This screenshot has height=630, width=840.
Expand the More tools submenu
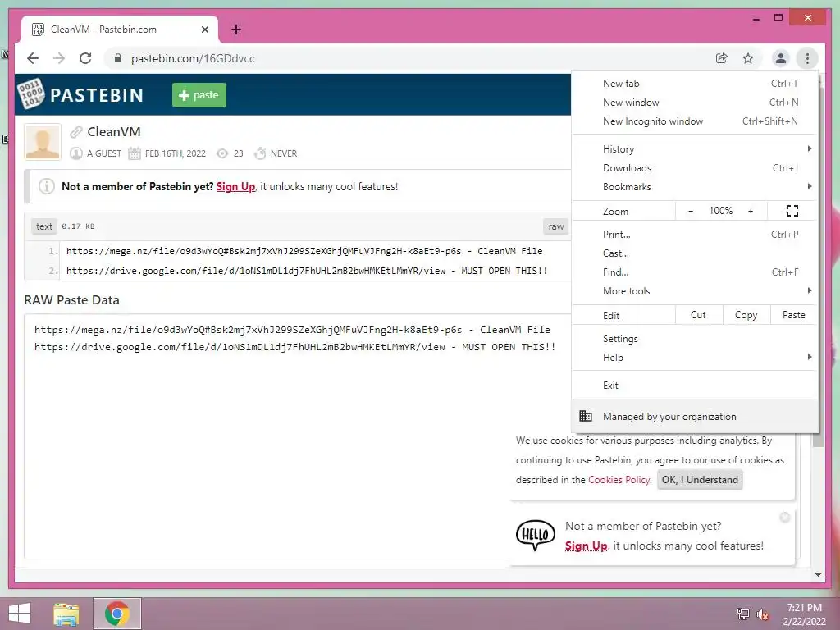695,291
